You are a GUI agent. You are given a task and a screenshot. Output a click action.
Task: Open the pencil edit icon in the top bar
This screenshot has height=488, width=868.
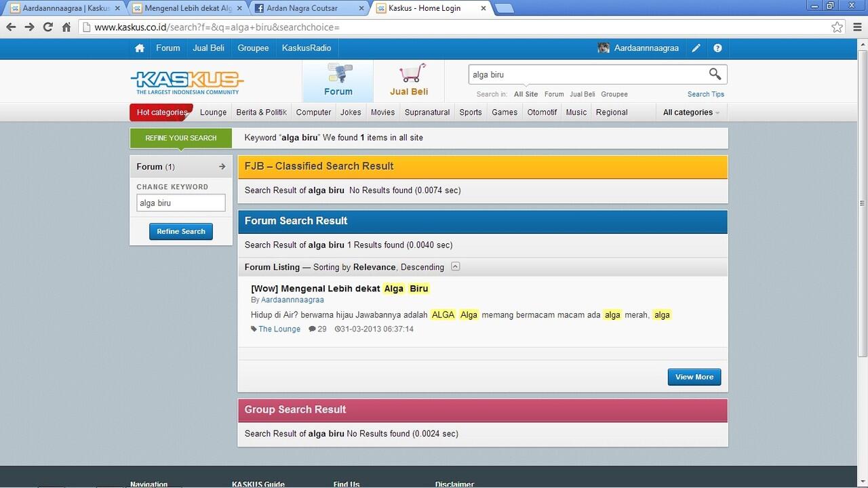tap(696, 48)
